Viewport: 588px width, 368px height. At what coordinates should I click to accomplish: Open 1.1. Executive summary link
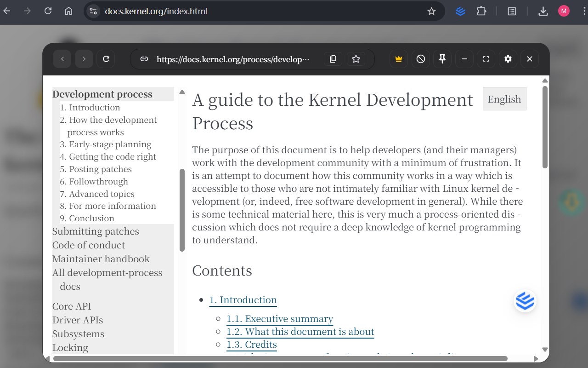point(280,319)
